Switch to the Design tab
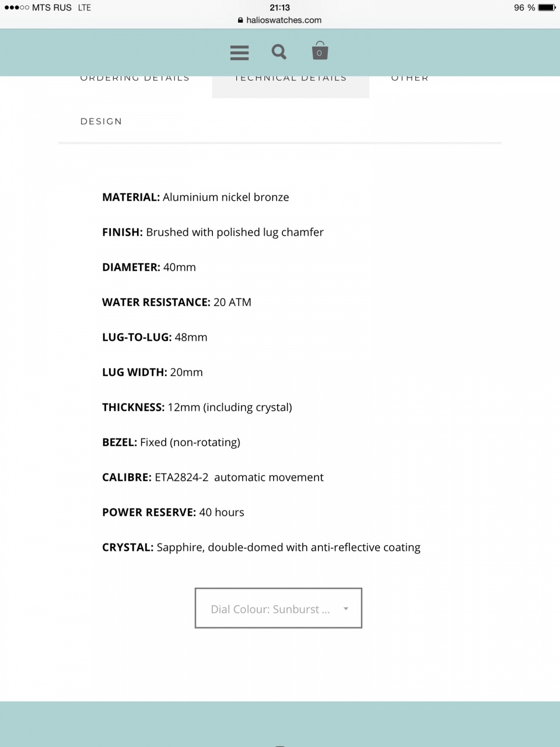The image size is (560, 747). click(101, 121)
